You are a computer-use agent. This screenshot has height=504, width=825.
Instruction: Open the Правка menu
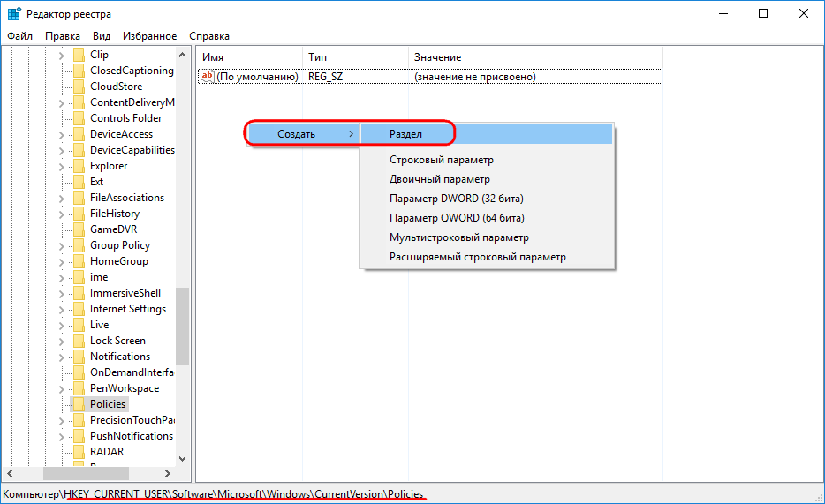point(63,35)
